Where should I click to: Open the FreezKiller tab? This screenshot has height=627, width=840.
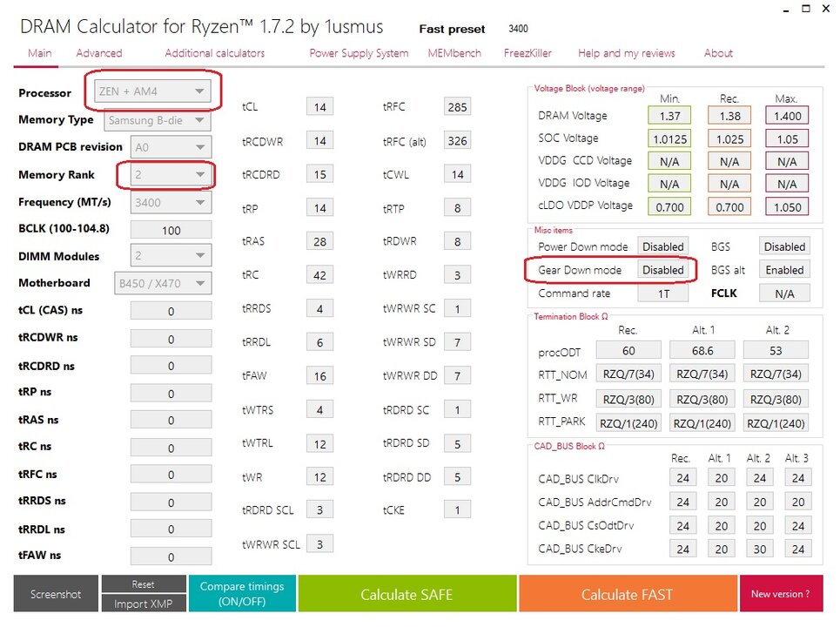pyautogui.click(x=528, y=53)
